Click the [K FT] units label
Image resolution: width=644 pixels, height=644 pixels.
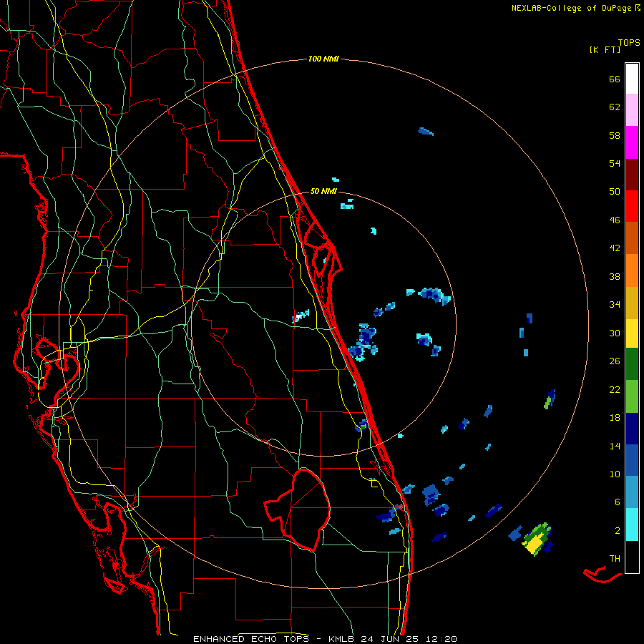tap(605, 49)
